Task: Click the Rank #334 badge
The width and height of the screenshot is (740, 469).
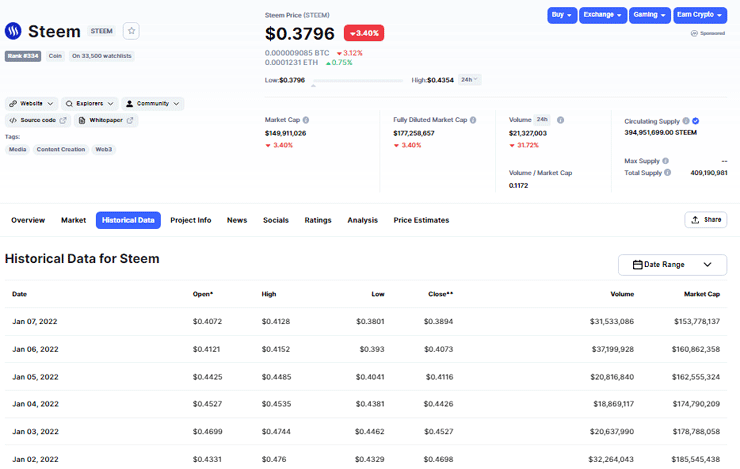Action: pos(23,56)
